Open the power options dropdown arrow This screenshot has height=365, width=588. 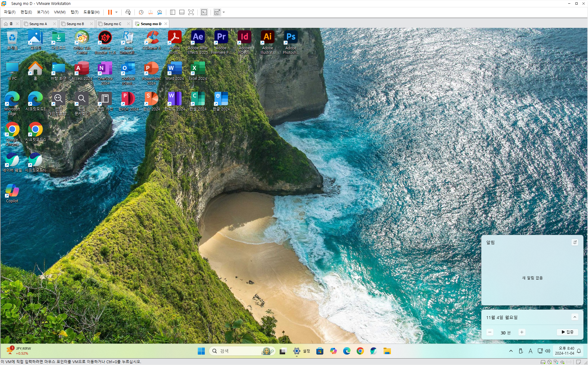[x=116, y=12]
